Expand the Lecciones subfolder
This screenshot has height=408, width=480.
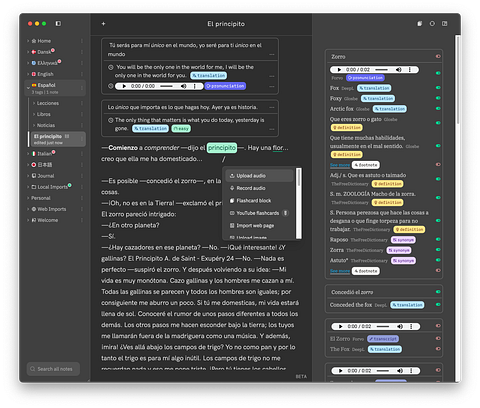34,103
